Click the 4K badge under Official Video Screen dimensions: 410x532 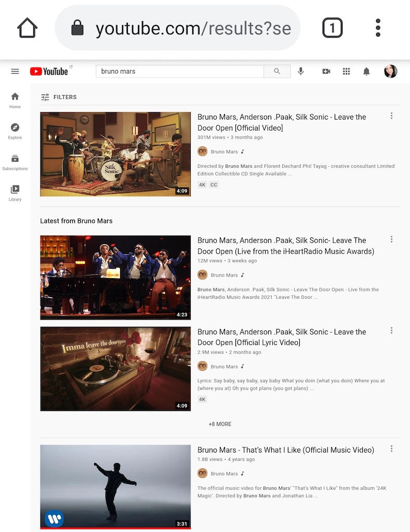(x=202, y=185)
